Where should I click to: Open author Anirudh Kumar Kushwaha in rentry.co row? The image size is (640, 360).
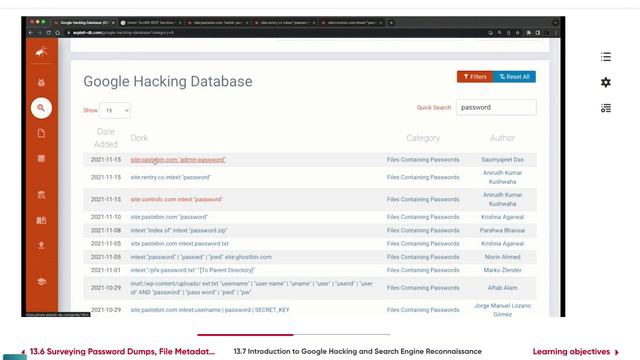click(x=502, y=177)
